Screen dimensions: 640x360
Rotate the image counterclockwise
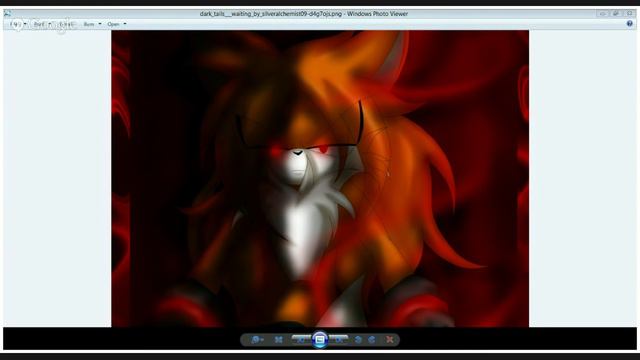click(358, 340)
